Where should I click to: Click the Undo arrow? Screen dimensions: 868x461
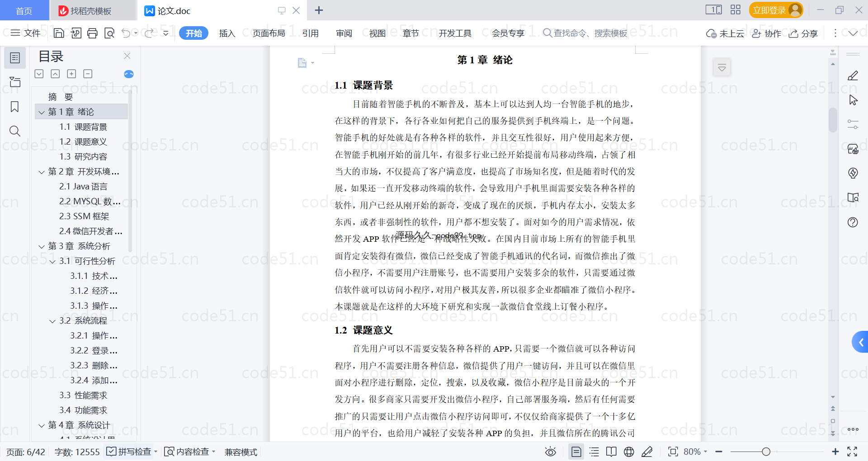point(126,33)
